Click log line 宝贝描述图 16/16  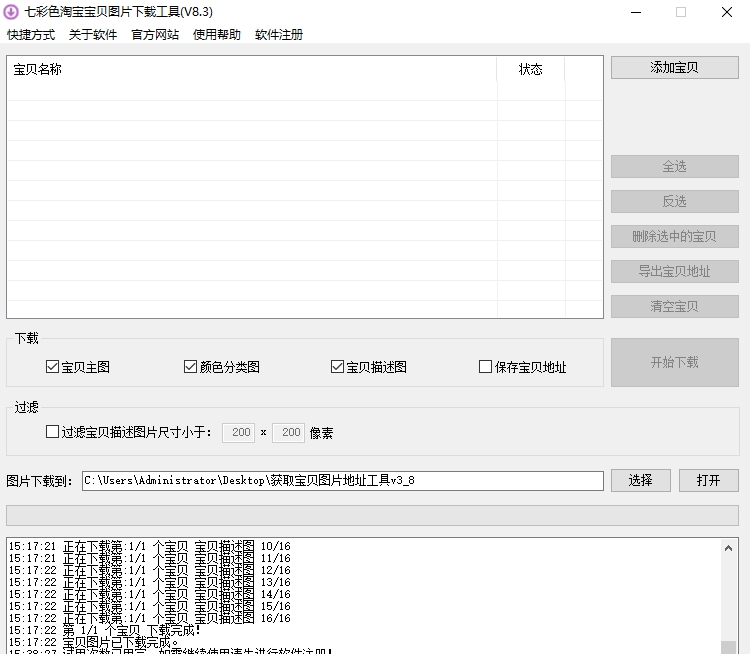coord(150,618)
